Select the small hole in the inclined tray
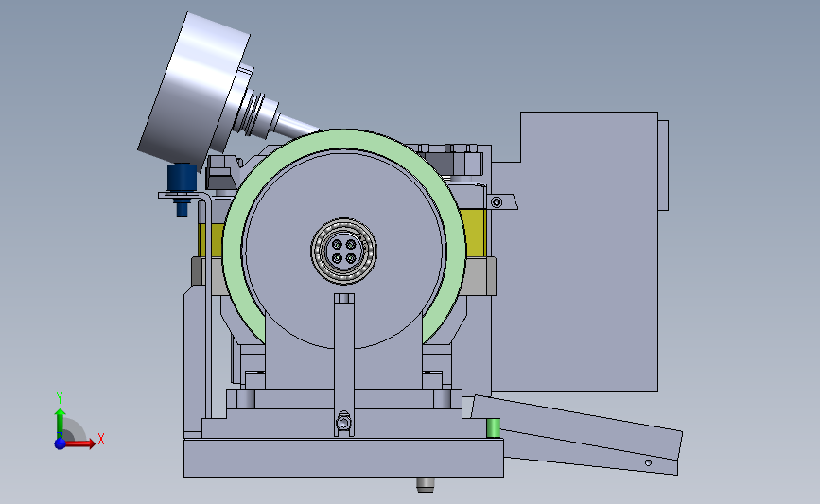Viewport: 820px width, 504px height. pyautogui.click(x=648, y=462)
